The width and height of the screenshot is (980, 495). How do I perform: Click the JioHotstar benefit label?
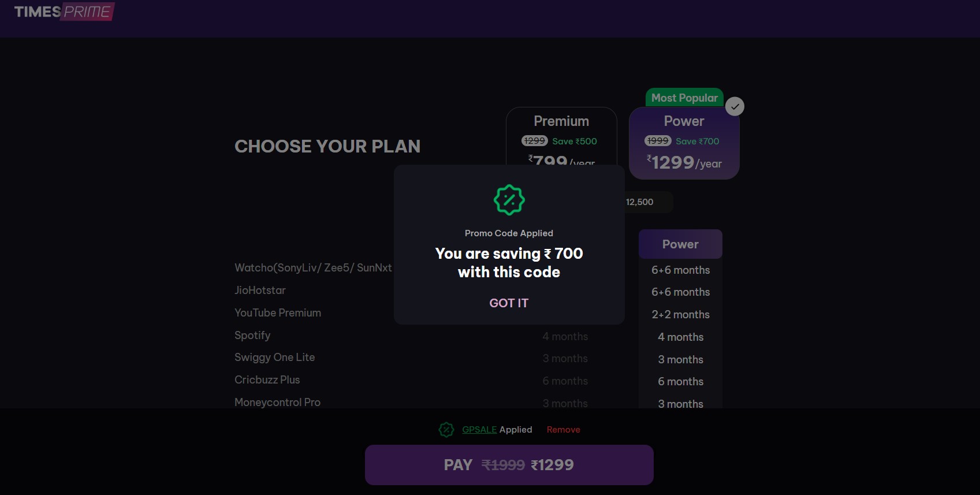260,291
